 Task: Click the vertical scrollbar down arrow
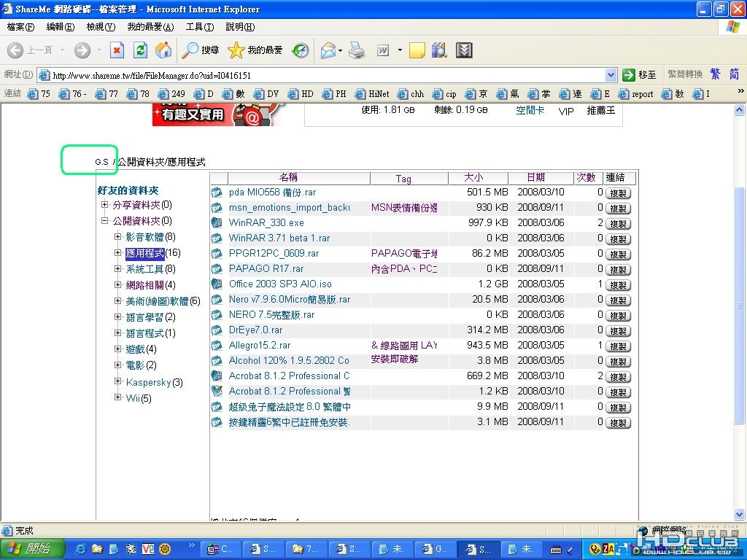(739, 514)
